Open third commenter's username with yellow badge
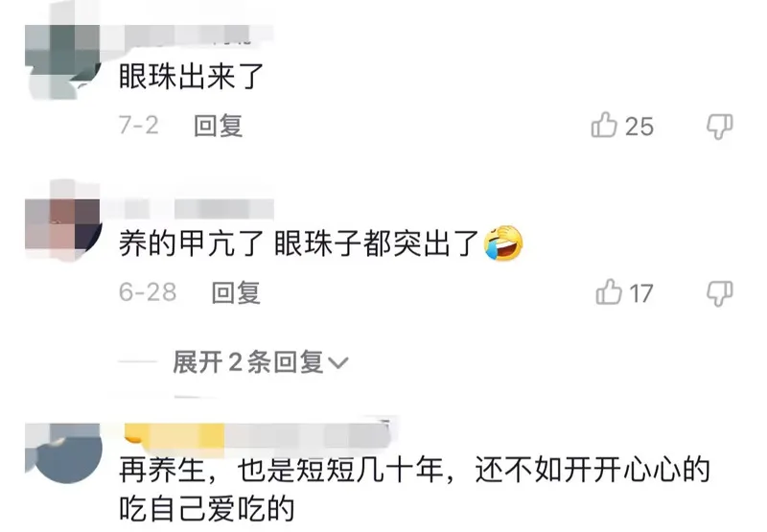Image resolution: width=767 pixels, height=532 pixels. point(257,434)
